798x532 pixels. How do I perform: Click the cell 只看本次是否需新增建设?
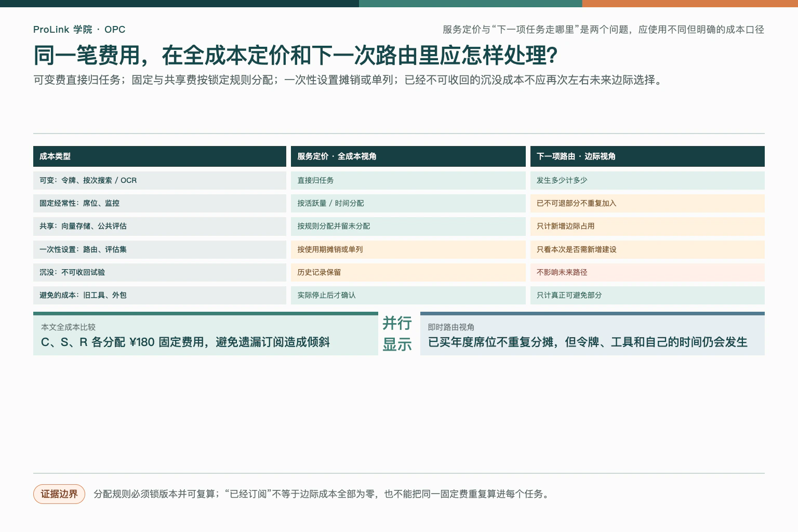pyautogui.click(x=647, y=249)
